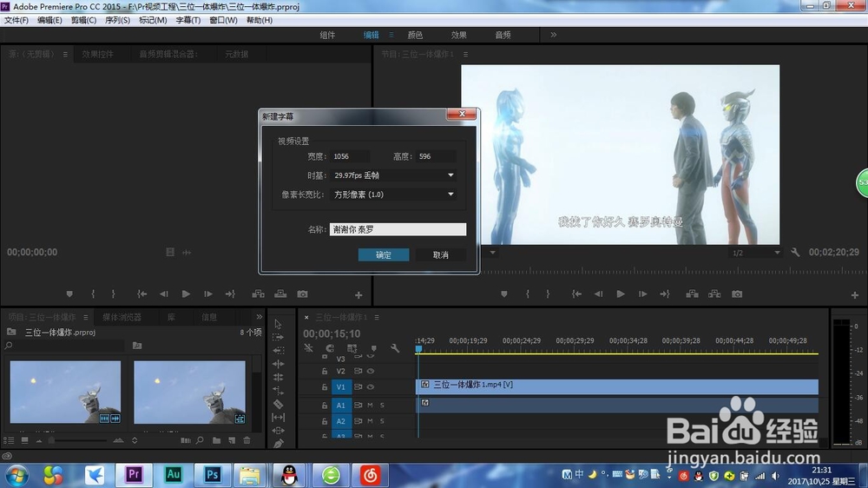The image size is (868, 488).
Task: Click the New Bin folder icon
Action: click(216, 440)
